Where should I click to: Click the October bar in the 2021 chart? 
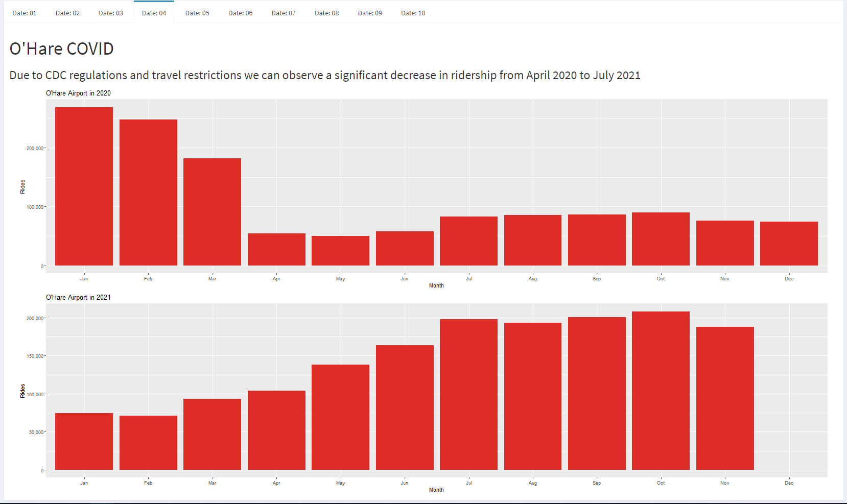[661, 391]
